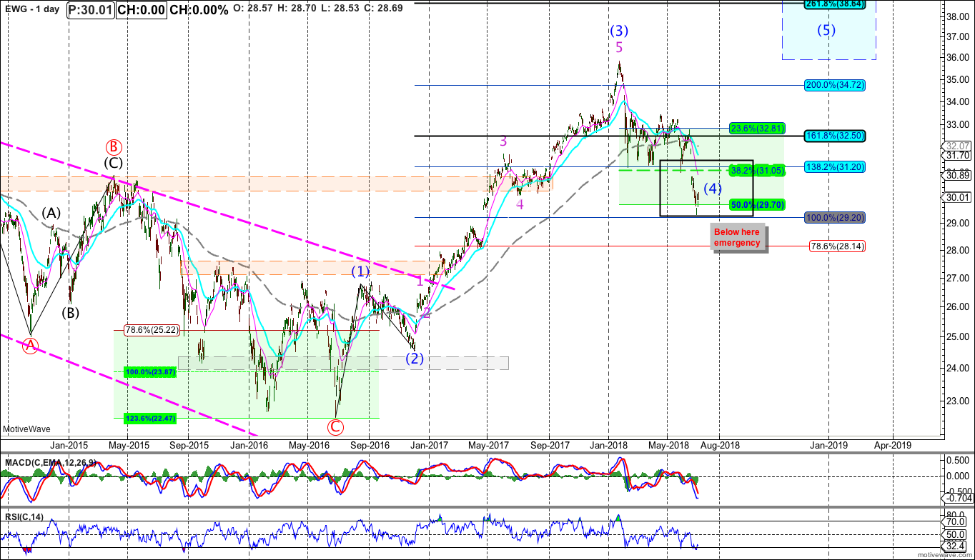Select the 31.70 price axis tag

(958, 155)
